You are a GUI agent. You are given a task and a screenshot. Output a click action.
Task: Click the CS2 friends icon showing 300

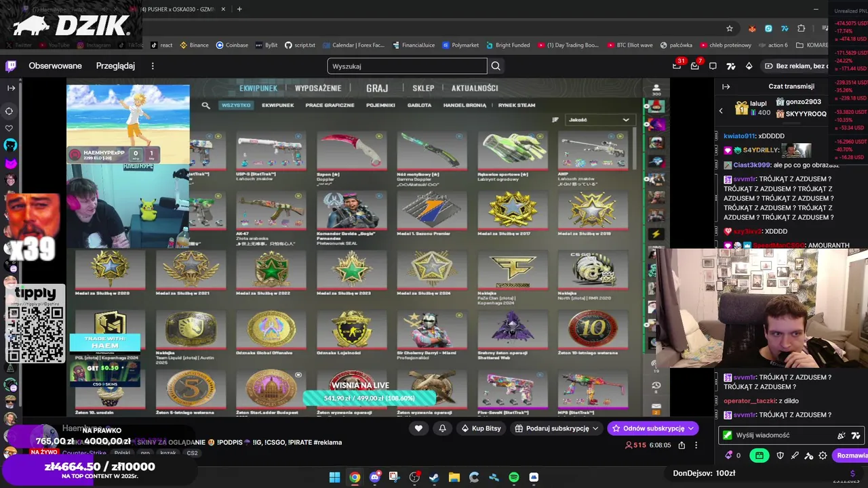click(656, 89)
